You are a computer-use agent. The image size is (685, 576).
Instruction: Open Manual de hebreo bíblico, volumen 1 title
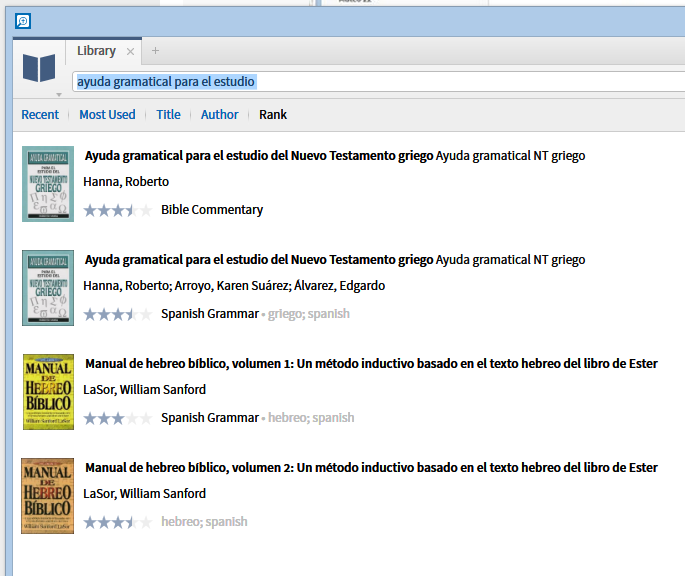pyautogui.click(x=371, y=364)
